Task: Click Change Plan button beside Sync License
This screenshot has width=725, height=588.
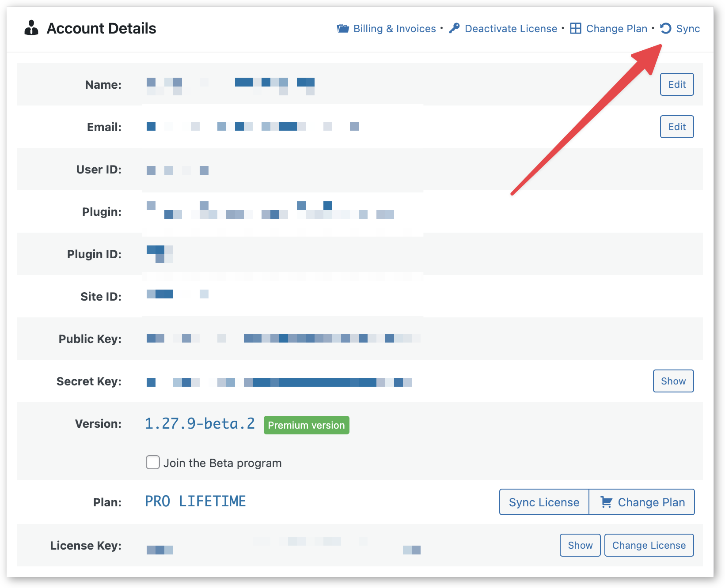Action: click(642, 502)
